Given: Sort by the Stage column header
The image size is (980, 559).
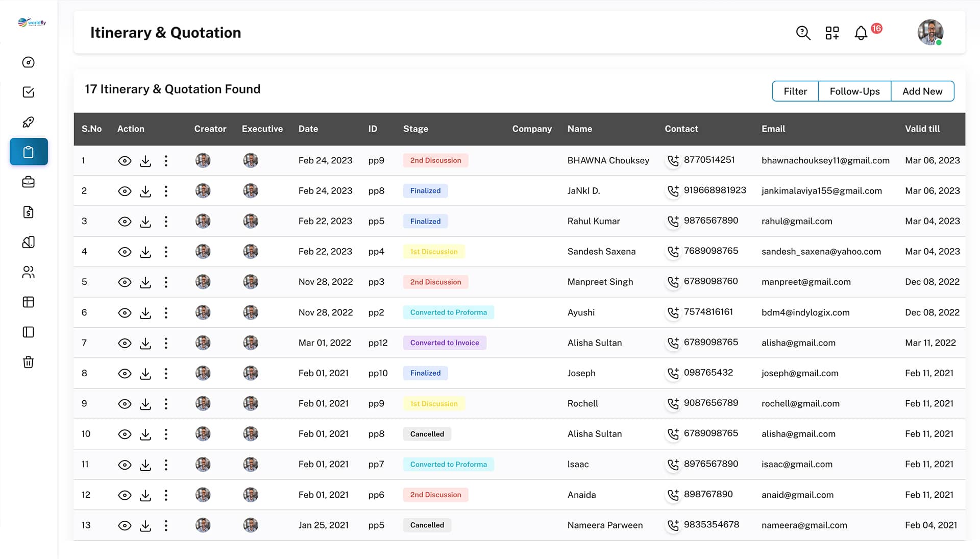Looking at the screenshot, I should 415,129.
